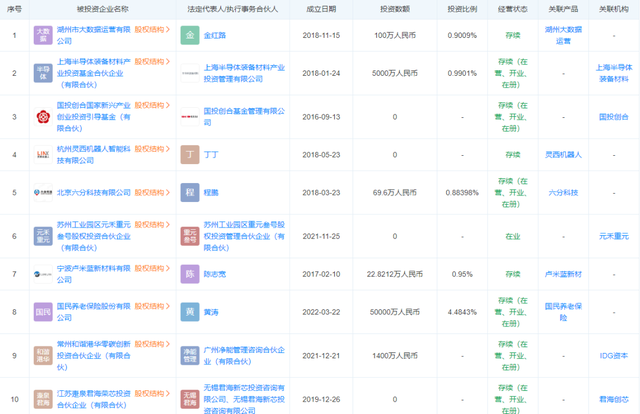Open company 国民养老保险股份有限公司
The image size is (640, 414).
click(x=93, y=312)
